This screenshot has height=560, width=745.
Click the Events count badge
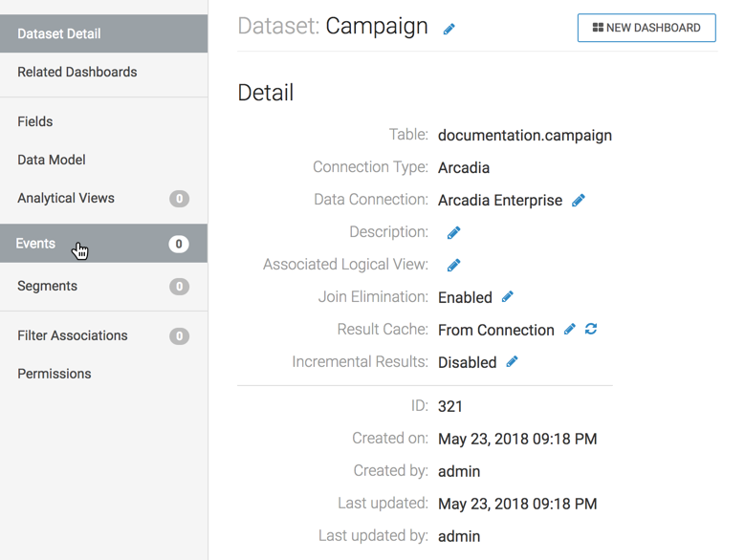[179, 245]
